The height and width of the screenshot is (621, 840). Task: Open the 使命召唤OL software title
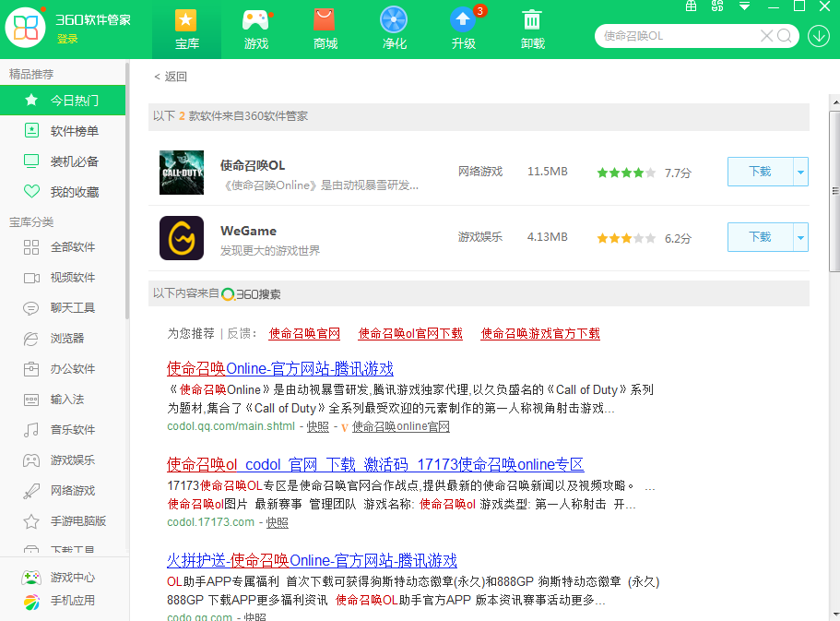coord(253,165)
